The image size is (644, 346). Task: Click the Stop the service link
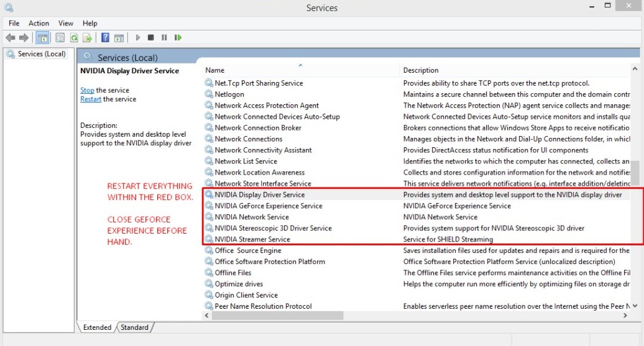pos(87,90)
